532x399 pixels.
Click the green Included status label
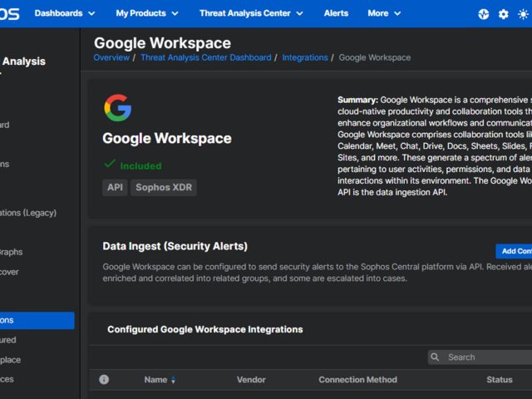click(x=140, y=166)
